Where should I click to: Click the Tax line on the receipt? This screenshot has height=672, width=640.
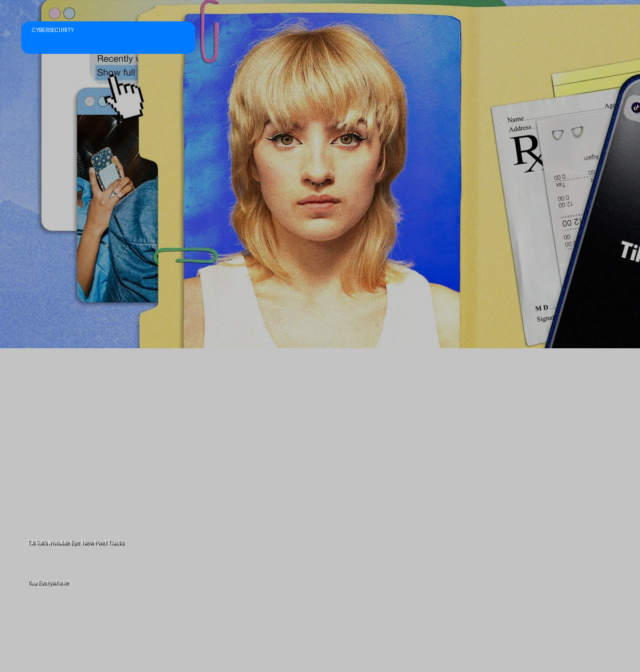tap(561, 184)
